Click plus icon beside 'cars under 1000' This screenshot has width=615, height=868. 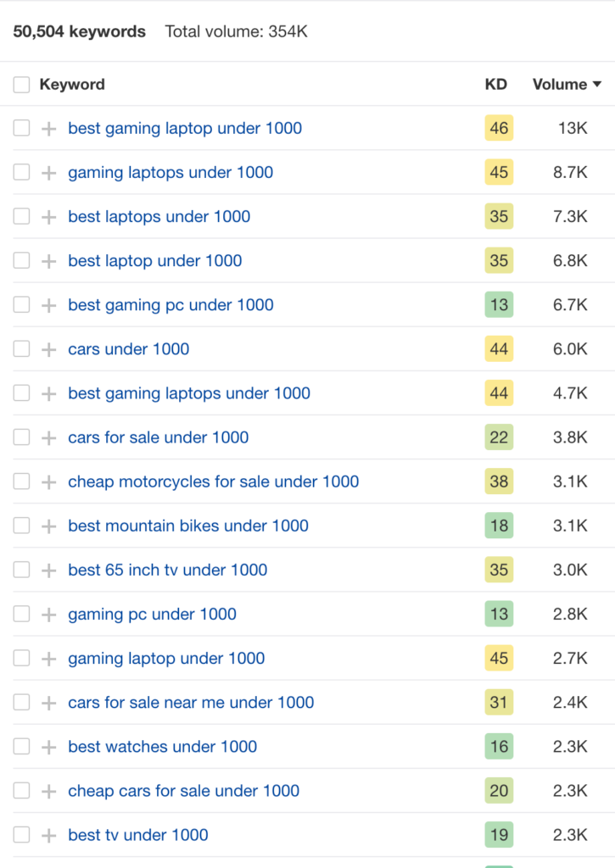pyautogui.click(x=48, y=349)
